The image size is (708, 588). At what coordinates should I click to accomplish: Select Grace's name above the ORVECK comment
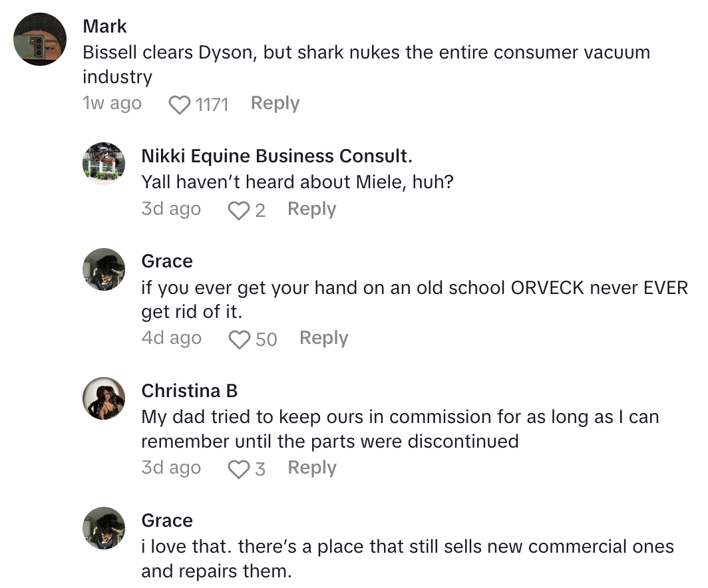[x=167, y=261]
